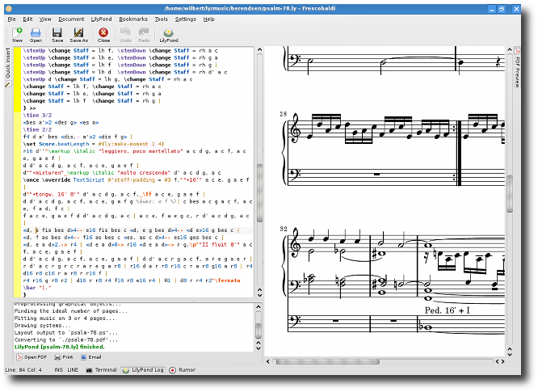The height and width of the screenshot is (392, 538).
Task: Save the document with Save icon
Action: pyautogui.click(x=57, y=35)
